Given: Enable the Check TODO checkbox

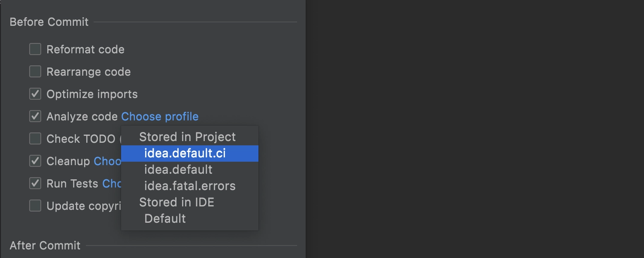Looking at the screenshot, I should pos(35,139).
